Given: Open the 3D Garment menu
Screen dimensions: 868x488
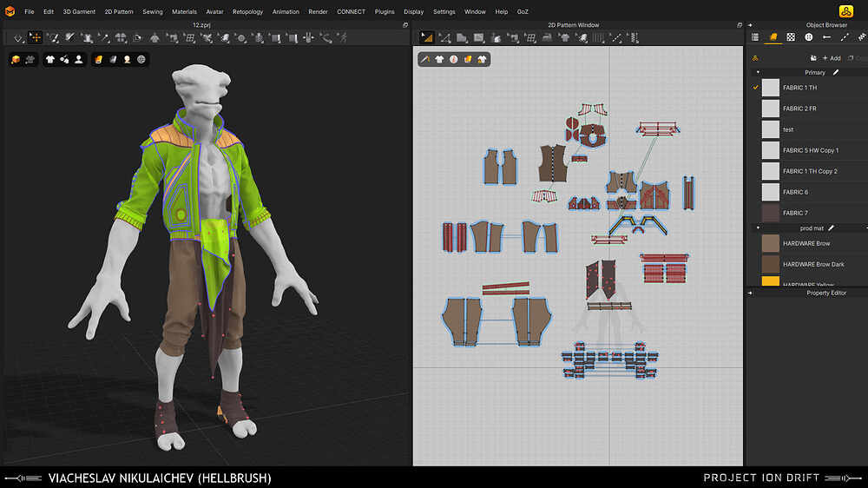Looking at the screenshot, I should (x=79, y=11).
